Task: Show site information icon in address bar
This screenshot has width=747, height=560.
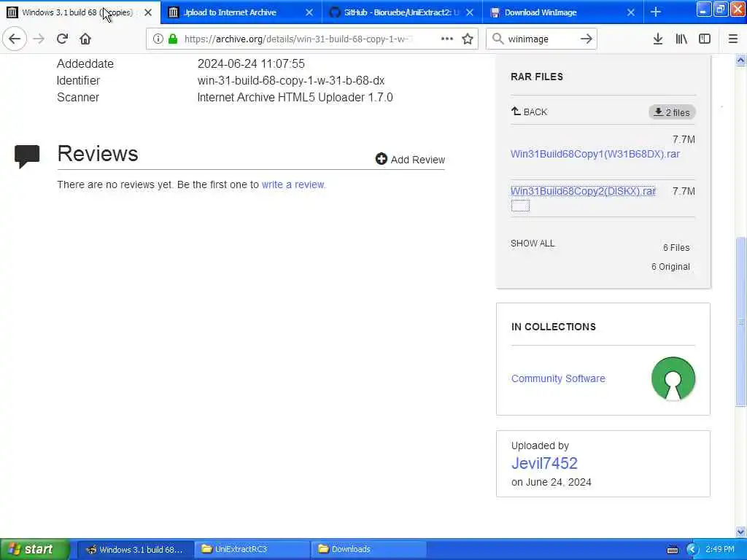Action: tap(158, 39)
